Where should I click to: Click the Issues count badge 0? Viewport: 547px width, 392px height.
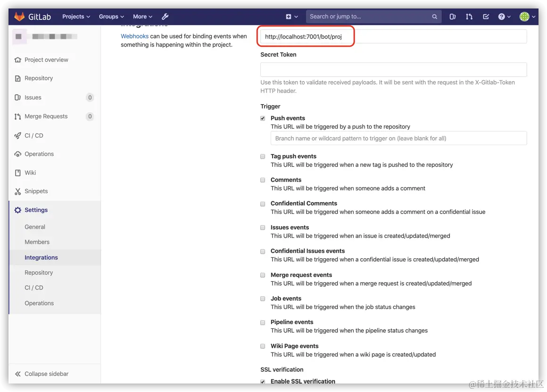click(90, 98)
